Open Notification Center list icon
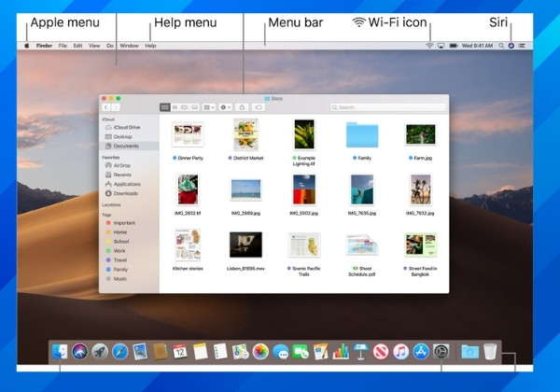 click(522, 46)
